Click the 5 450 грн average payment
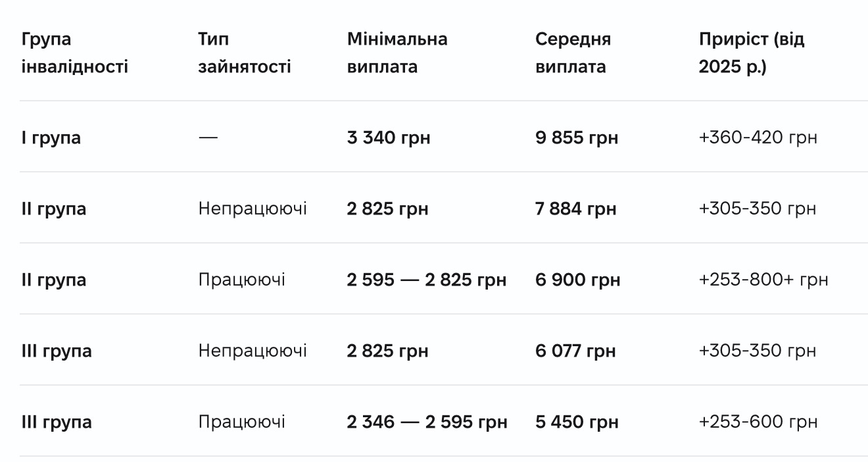The width and height of the screenshot is (868, 462). point(577,423)
